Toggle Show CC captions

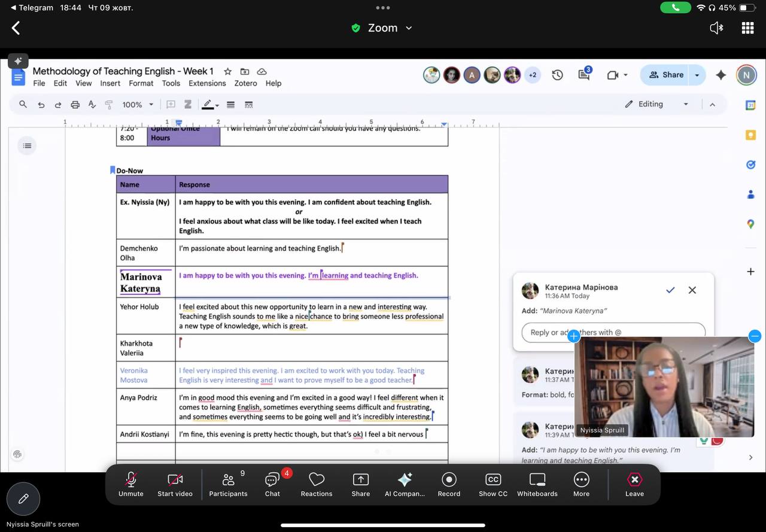(493, 484)
